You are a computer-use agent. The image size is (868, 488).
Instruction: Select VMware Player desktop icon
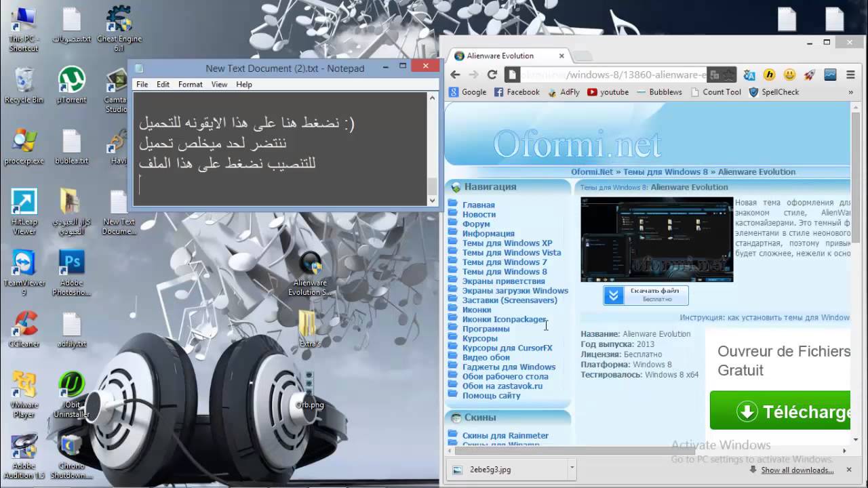click(24, 394)
